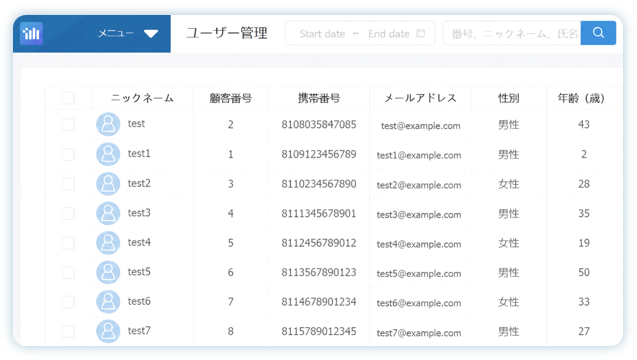Click the ニックネーム column header
637x360 pixels.
(x=142, y=98)
